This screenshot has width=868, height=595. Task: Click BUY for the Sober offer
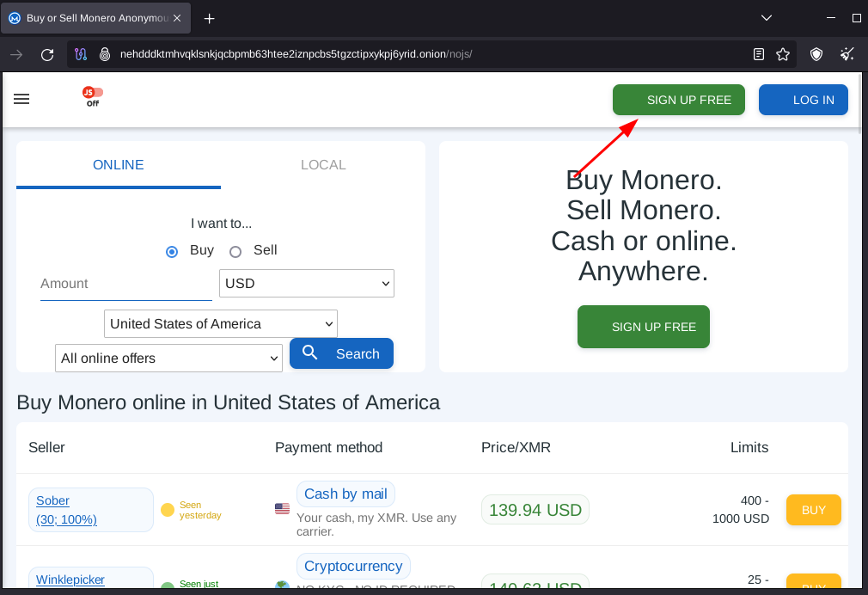coord(814,510)
